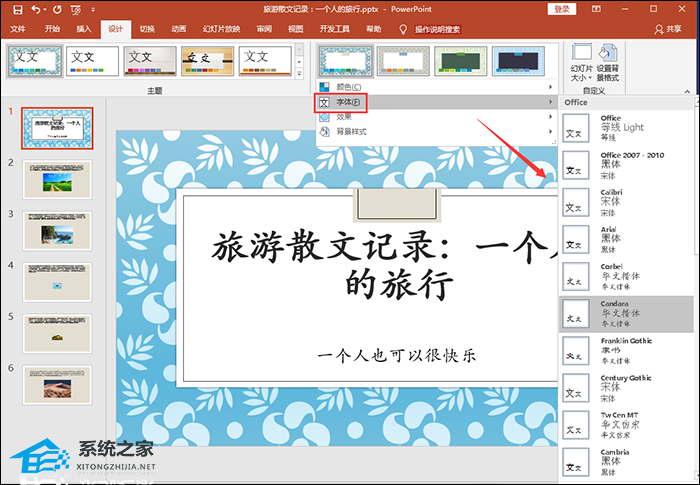Image resolution: width=700 pixels, height=485 pixels.
Task: Click the themes gallery scroll-down arrow
Action: (x=300, y=62)
